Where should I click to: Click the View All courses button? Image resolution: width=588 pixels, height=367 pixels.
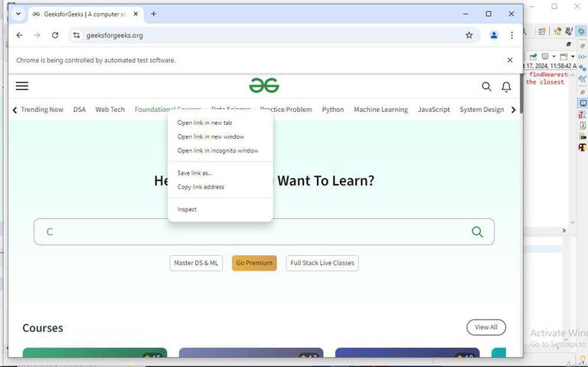pyautogui.click(x=486, y=327)
